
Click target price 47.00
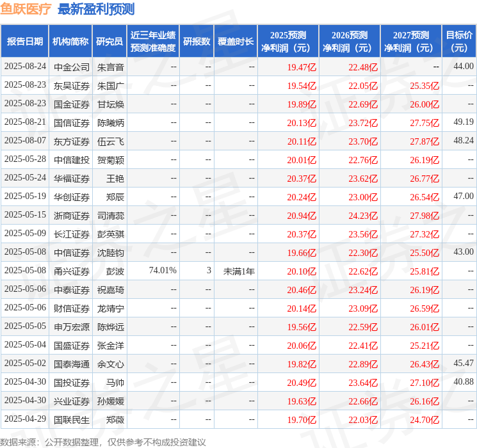tap(464, 196)
